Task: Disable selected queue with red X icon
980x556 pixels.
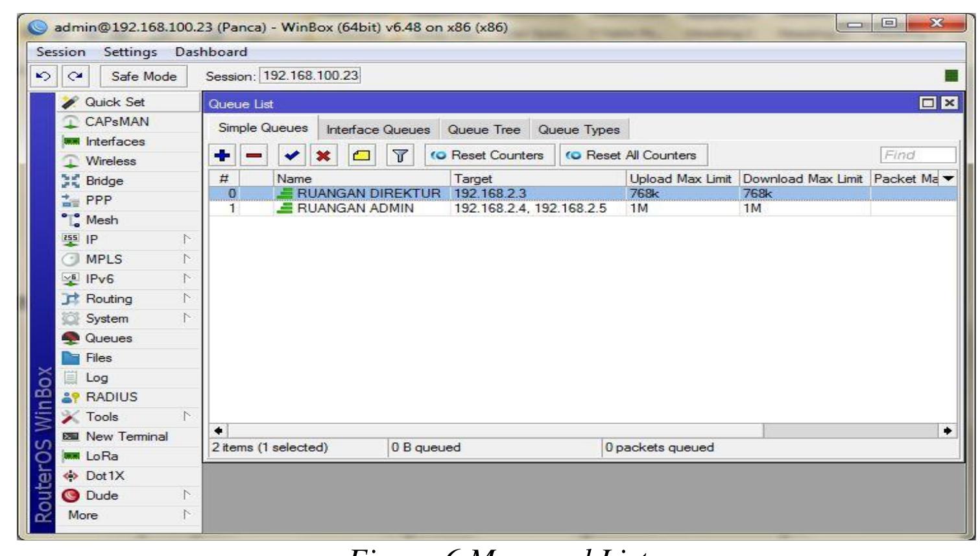Action: 324,156
